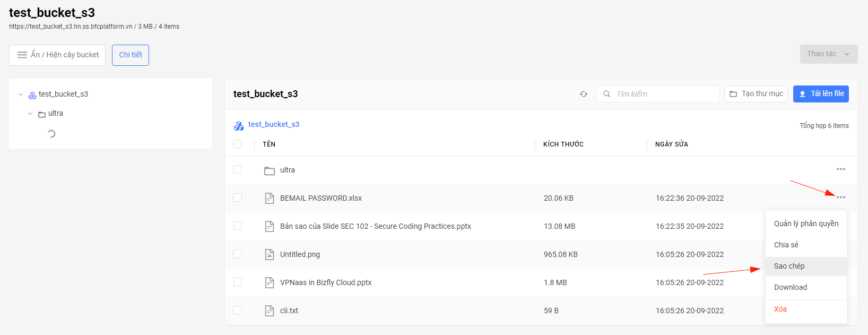Click bucket URL text under page title

coord(71,27)
